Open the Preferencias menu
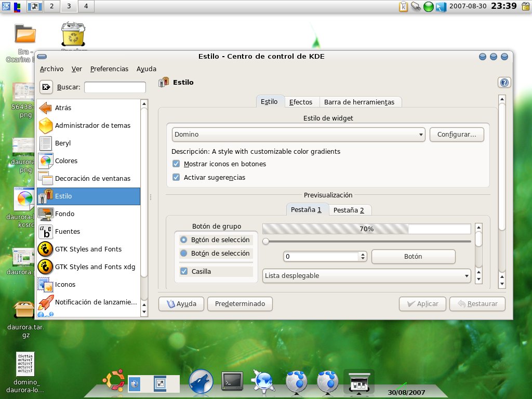Viewport: 532px width, 399px height. coord(109,69)
